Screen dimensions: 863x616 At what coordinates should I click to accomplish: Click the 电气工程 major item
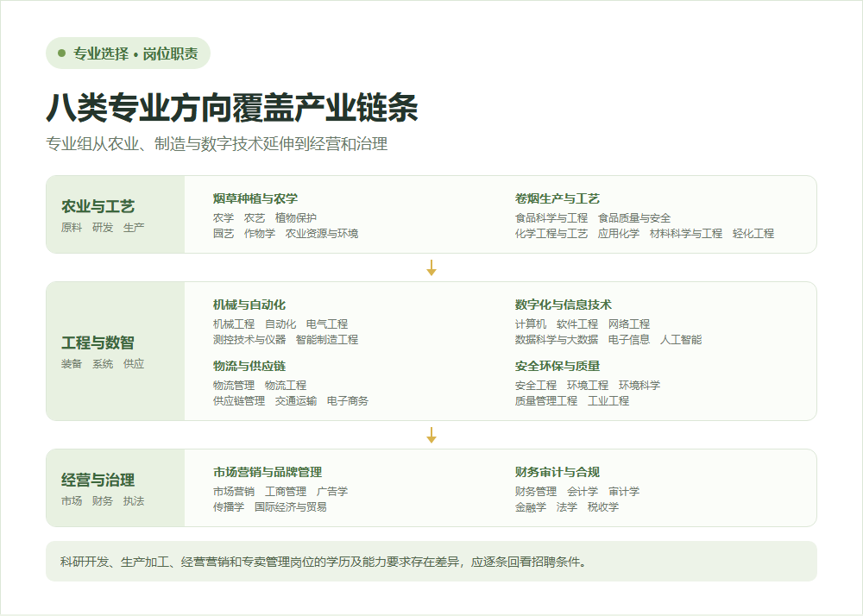[327, 324]
